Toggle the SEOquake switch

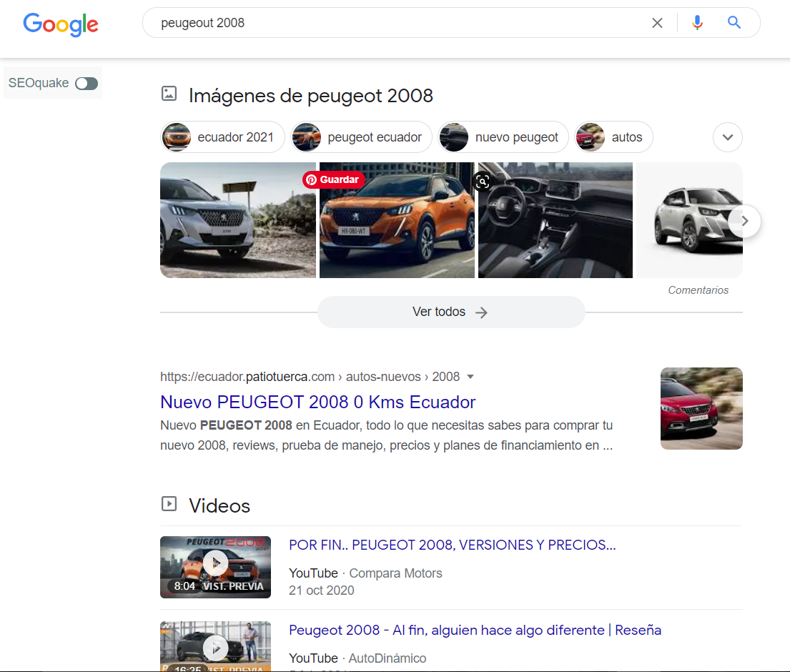(87, 83)
